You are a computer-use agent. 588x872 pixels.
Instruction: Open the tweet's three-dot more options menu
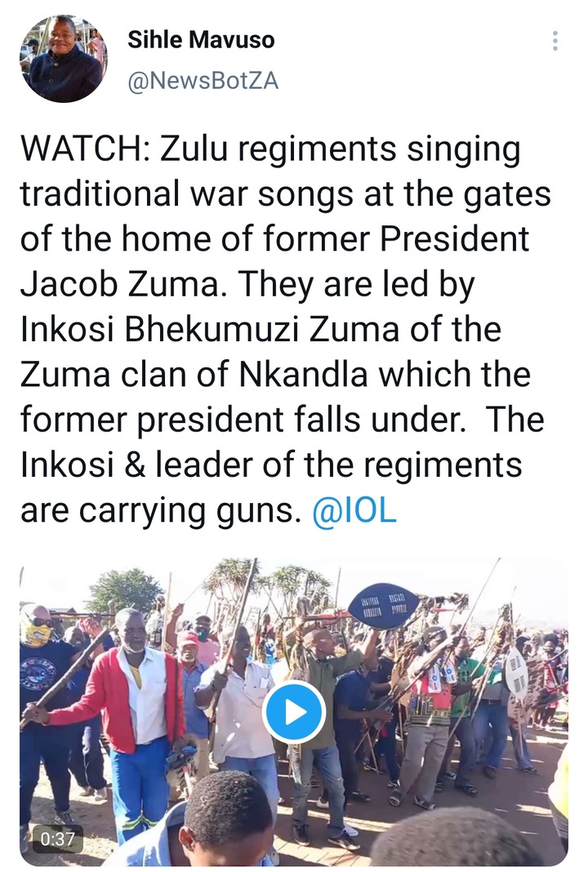[x=555, y=41]
